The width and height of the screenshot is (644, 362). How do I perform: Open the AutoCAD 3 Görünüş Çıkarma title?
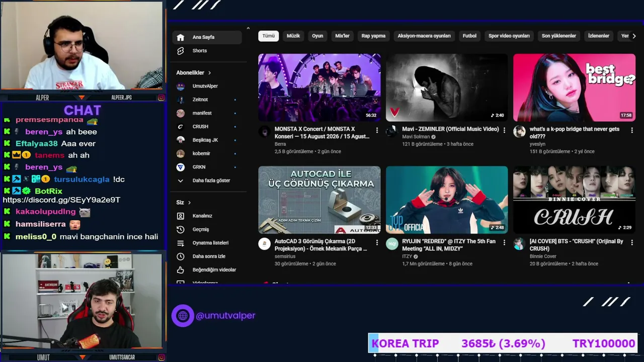pos(320,245)
